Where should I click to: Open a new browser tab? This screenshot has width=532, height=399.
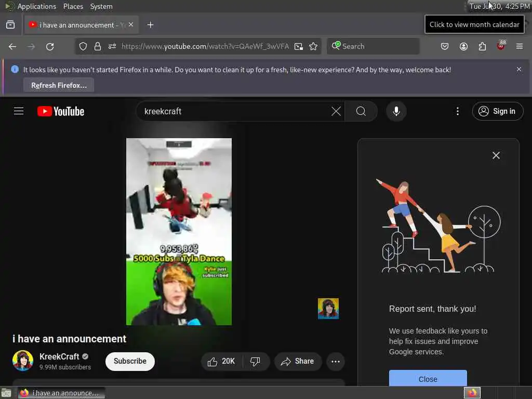pyautogui.click(x=150, y=25)
